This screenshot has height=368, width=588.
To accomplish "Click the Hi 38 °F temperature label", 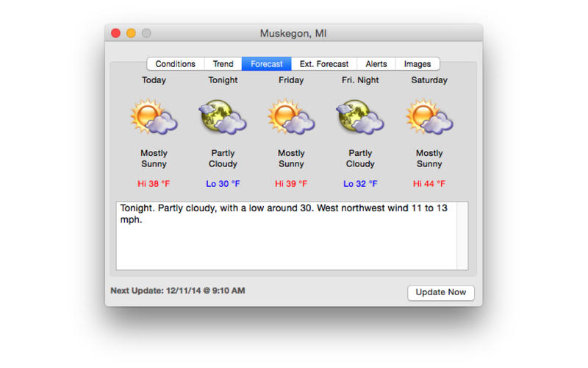I will pyautogui.click(x=154, y=183).
